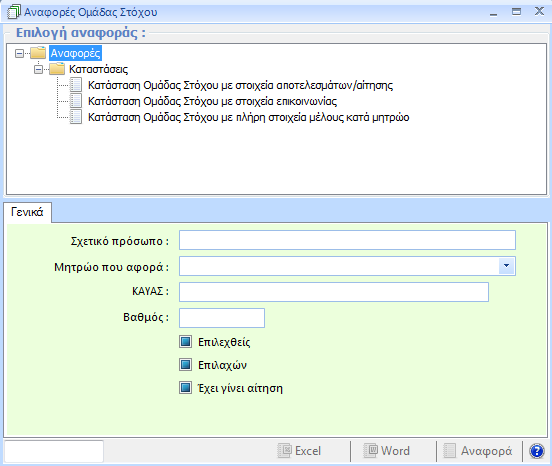Toggle the Επιλεχθείς checkbox
The width and height of the screenshot is (552, 466).
click(186, 342)
